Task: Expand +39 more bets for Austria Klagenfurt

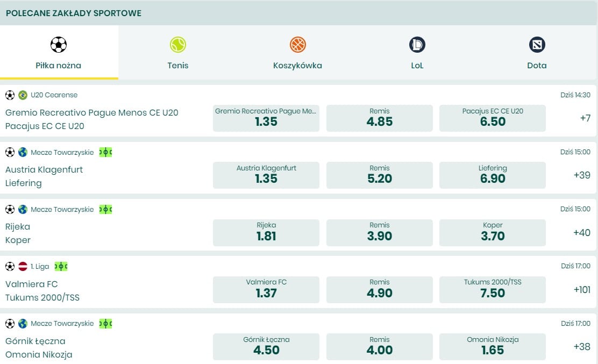Action: tap(582, 175)
